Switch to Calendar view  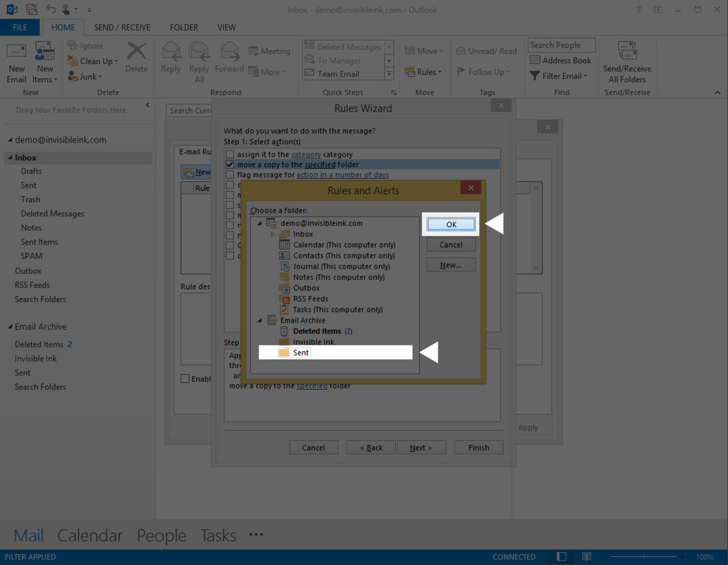coord(90,535)
